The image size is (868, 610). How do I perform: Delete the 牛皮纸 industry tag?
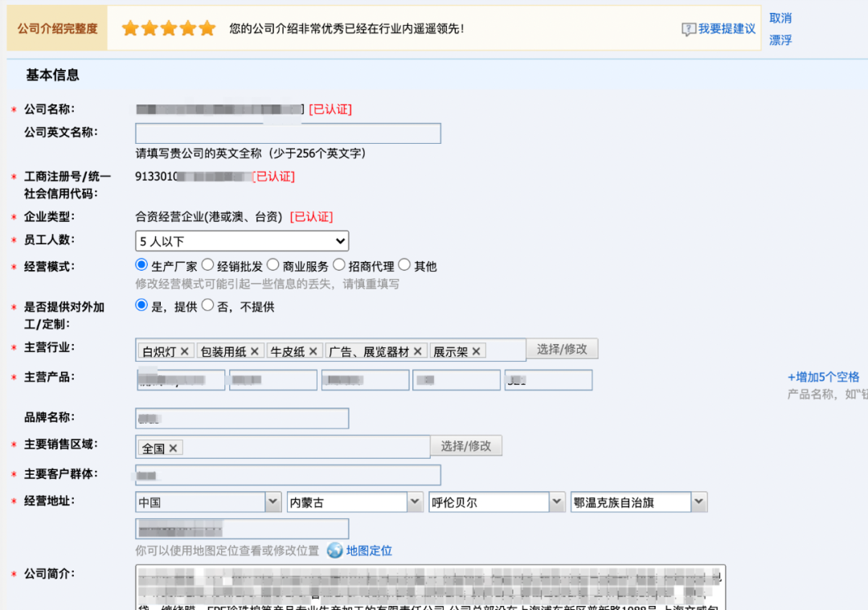pyautogui.click(x=313, y=351)
